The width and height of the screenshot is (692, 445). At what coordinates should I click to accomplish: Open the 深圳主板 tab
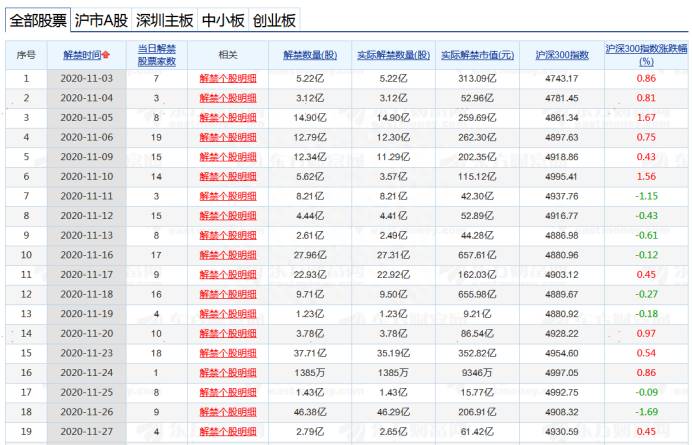tap(165, 20)
